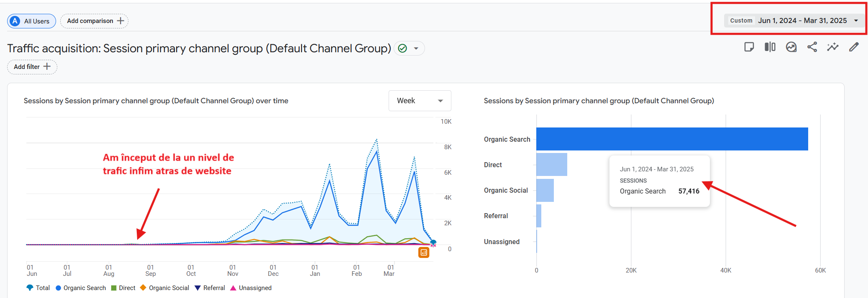Open the custom date range picker
Screen dimensions: 868x298
click(x=794, y=20)
